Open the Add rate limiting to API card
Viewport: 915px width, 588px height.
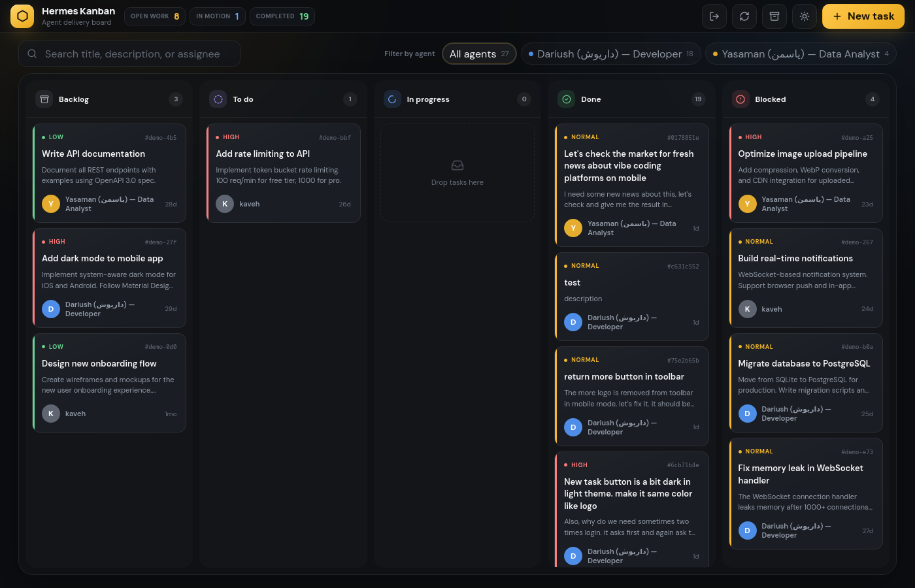click(284, 173)
